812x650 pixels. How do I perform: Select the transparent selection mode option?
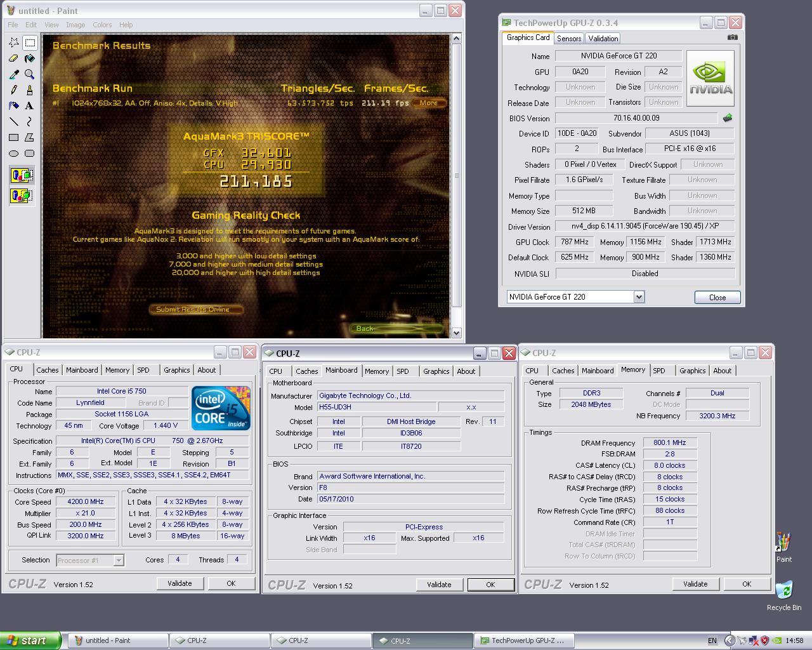click(x=22, y=196)
